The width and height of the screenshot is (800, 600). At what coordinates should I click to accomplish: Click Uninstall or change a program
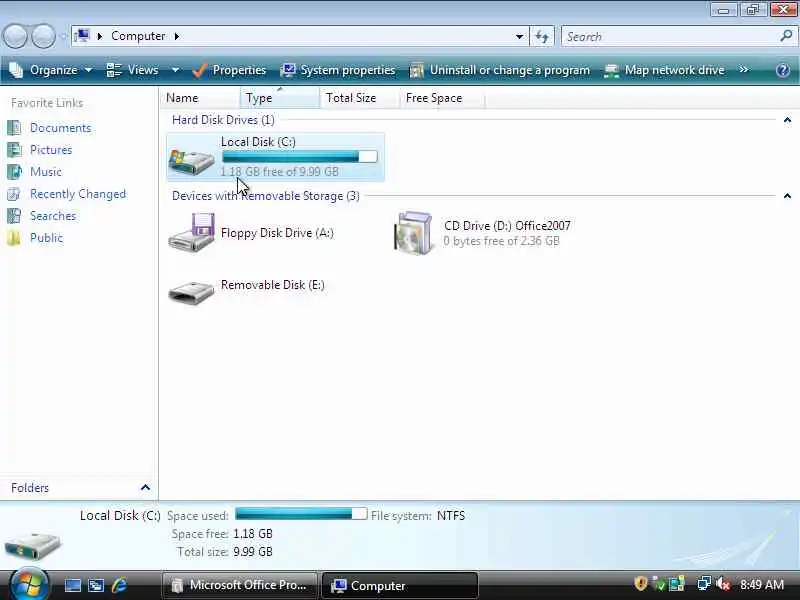(500, 70)
